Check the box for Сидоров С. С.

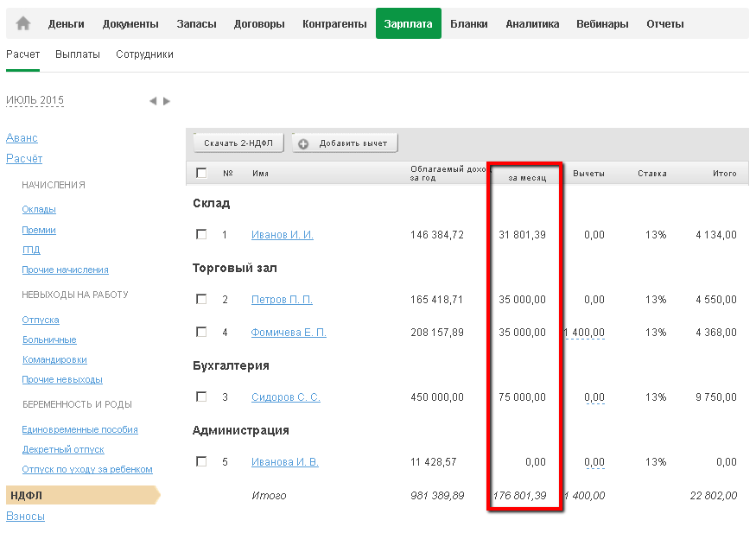pyautogui.click(x=201, y=397)
